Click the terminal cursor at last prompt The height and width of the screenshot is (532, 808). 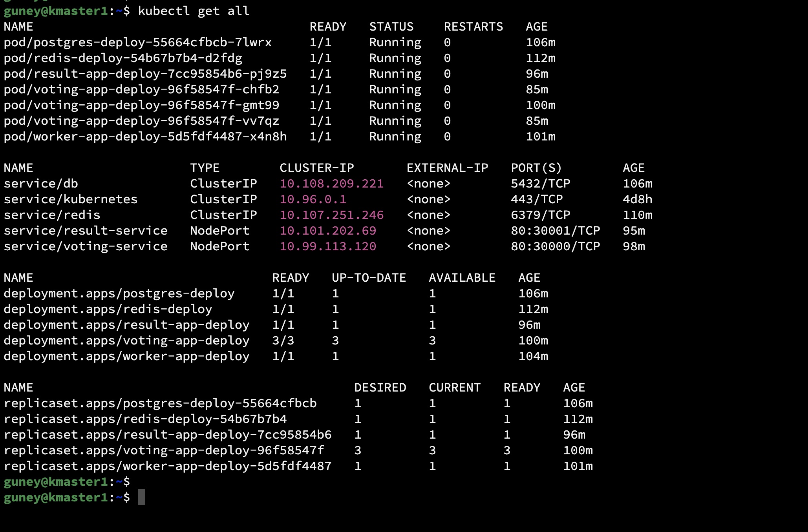click(141, 497)
